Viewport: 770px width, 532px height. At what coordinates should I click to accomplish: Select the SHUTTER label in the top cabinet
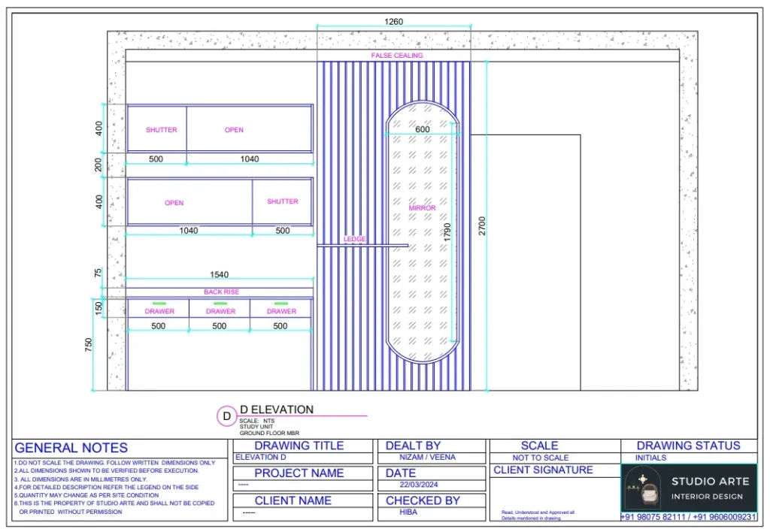[162, 130]
